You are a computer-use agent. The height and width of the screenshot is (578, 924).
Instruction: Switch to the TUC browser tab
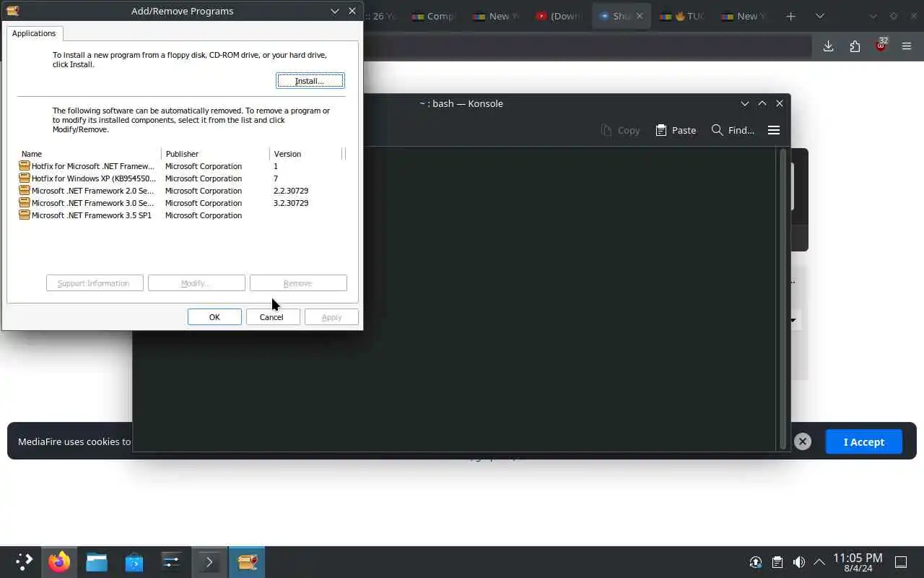[682, 16]
